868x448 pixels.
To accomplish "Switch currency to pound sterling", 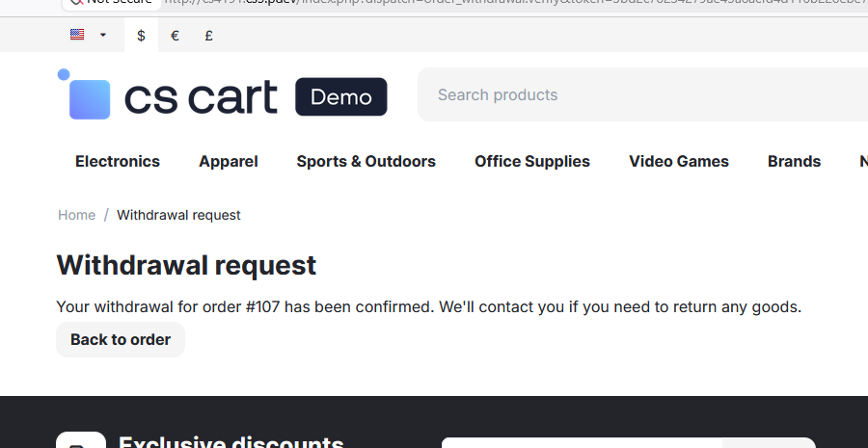I will (x=208, y=36).
